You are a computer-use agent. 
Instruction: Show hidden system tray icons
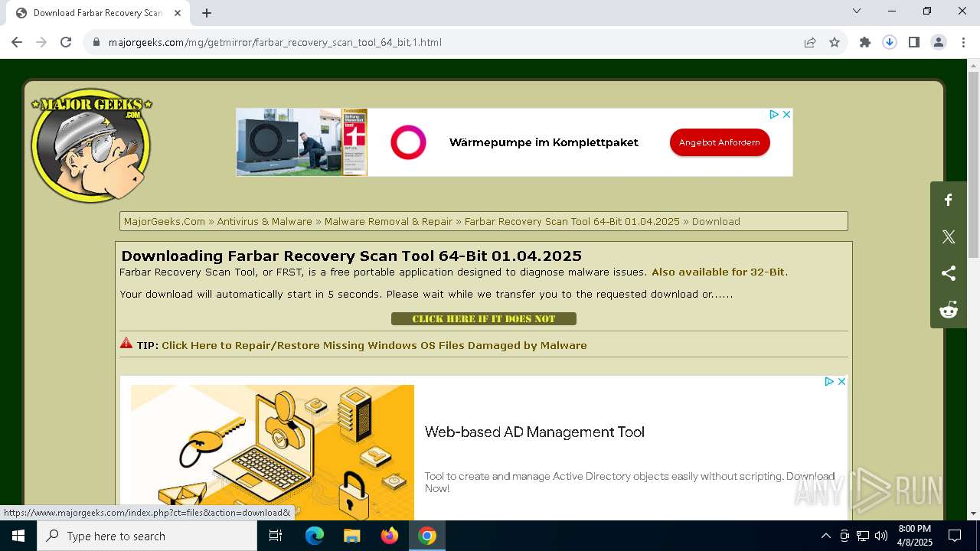(x=825, y=536)
